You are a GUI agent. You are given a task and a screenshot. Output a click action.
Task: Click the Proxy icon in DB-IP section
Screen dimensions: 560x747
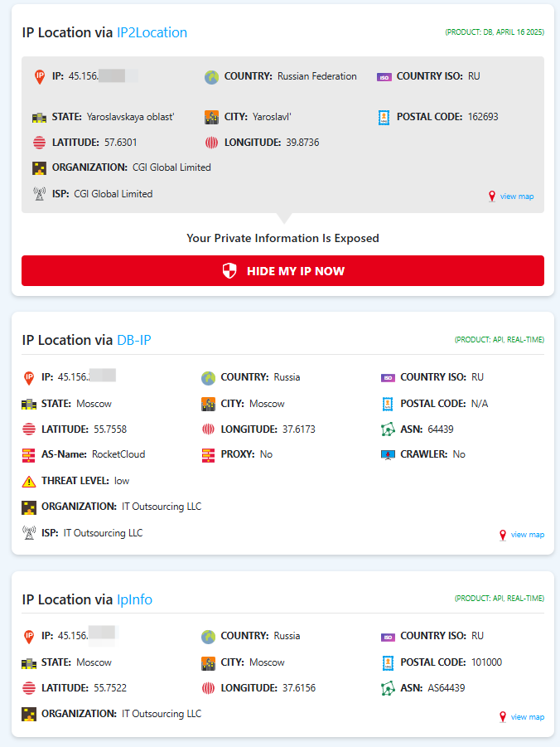coord(208,454)
